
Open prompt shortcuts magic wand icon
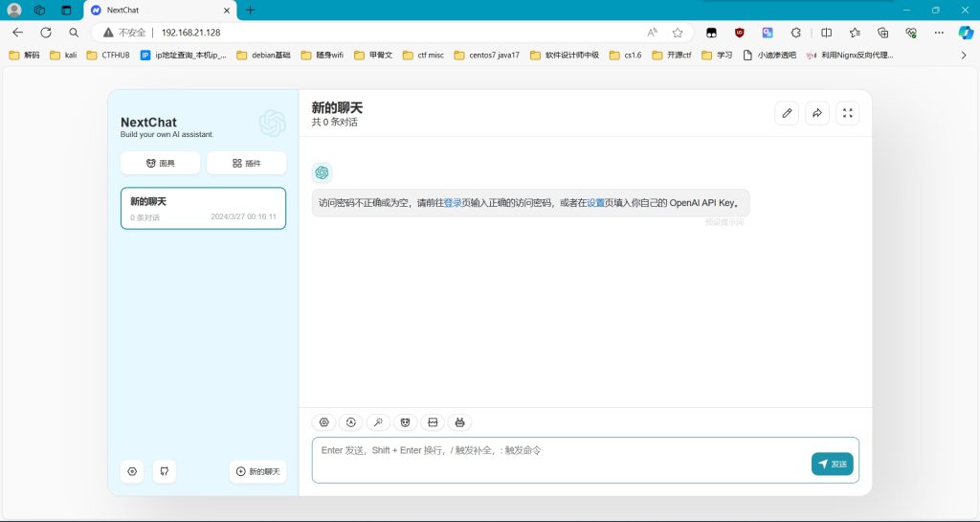click(x=379, y=422)
